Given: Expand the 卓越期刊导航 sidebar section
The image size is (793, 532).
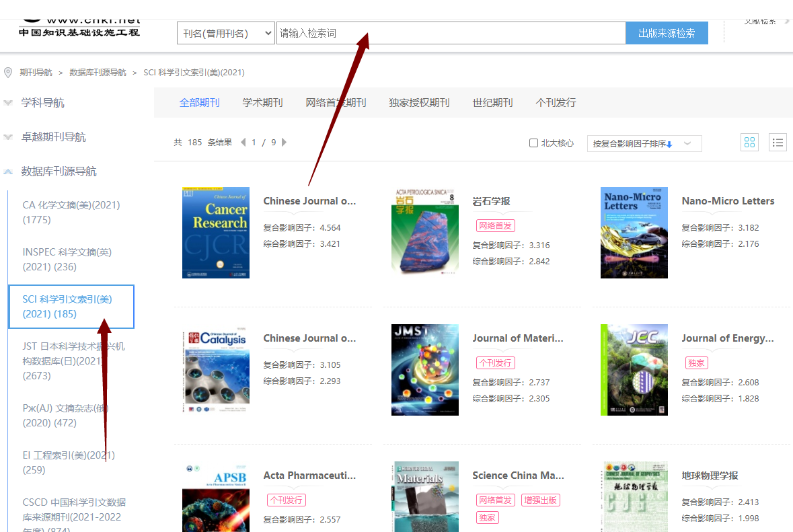Looking at the screenshot, I should tap(53, 137).
